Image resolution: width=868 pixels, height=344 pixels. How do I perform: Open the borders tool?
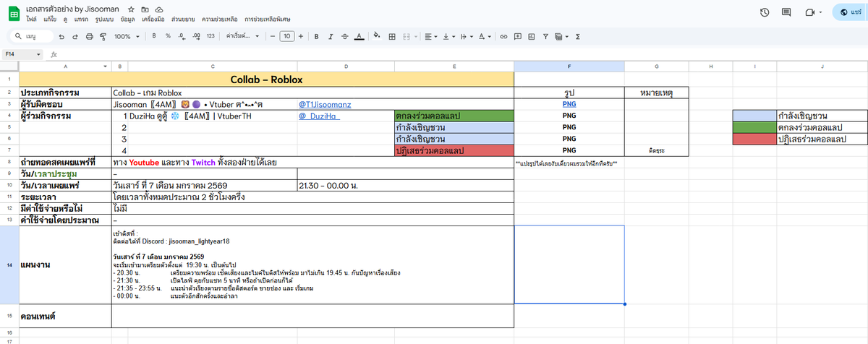click(x=391, y=36)
